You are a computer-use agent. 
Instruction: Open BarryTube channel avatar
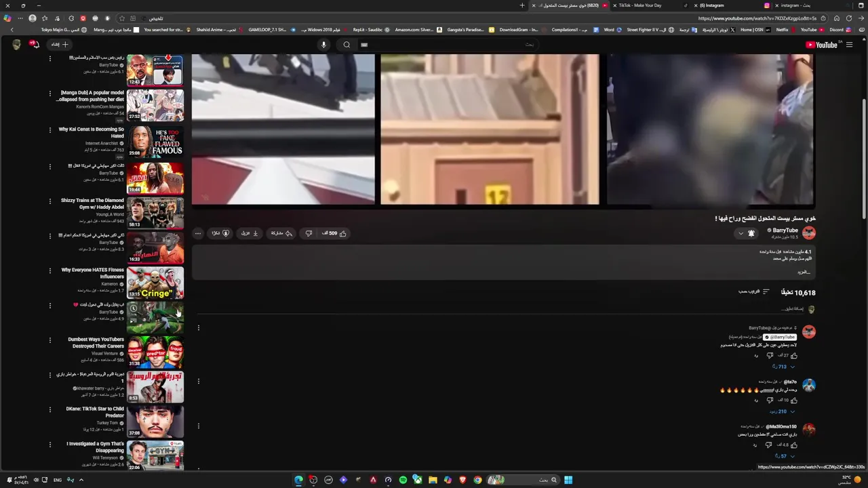point(809,233)
